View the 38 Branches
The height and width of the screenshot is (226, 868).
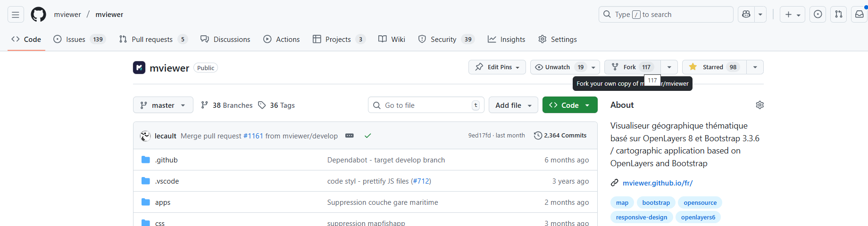coord(227,105)
